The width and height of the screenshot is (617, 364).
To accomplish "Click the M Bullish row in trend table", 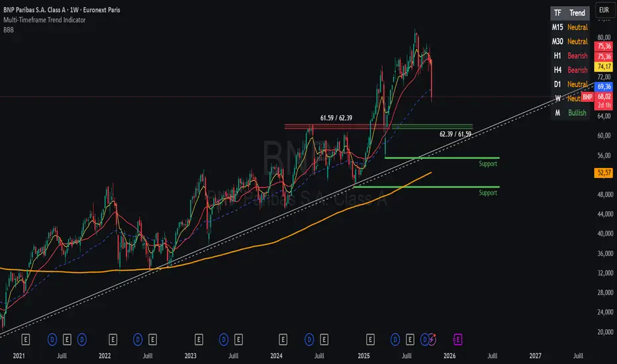I will (x=570, y=113).
